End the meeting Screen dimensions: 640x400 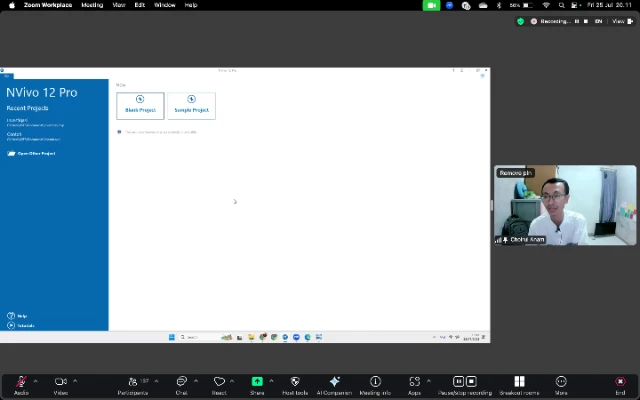tap(620, 385)
